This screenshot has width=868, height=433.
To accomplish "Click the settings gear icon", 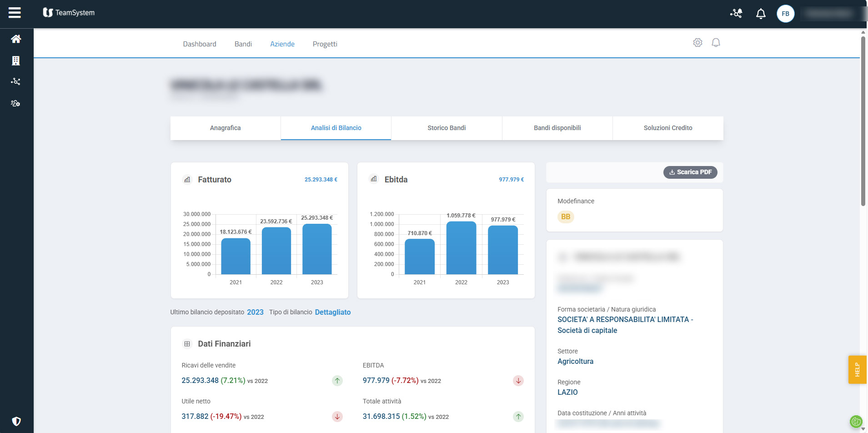I will point(697,43).
